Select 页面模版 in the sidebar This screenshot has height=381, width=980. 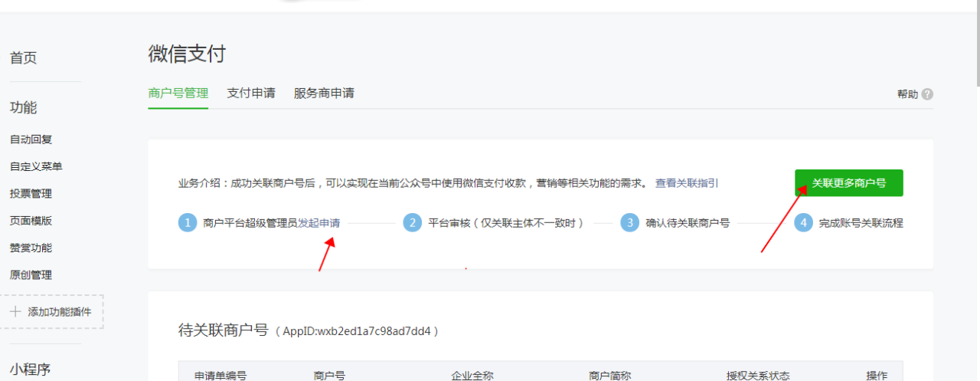[x=31, y=221]
